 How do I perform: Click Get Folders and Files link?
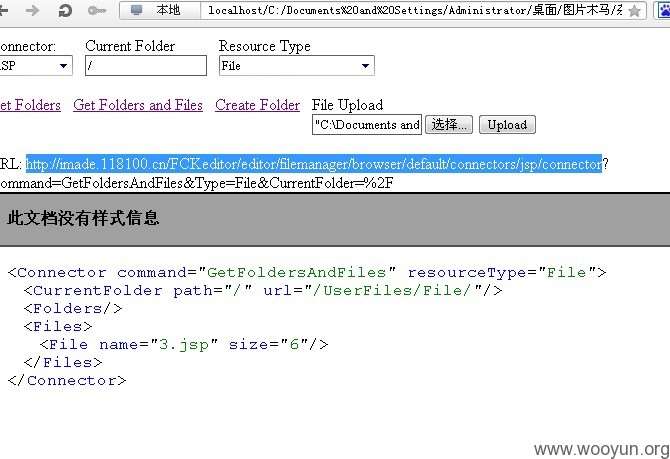coord(138,105)
